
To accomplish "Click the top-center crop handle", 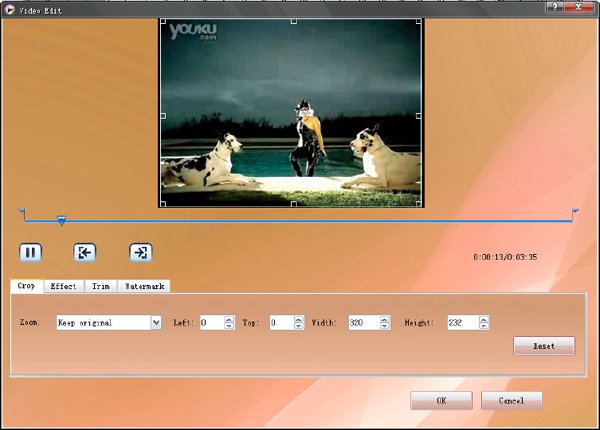I will (x=293, y=21).
